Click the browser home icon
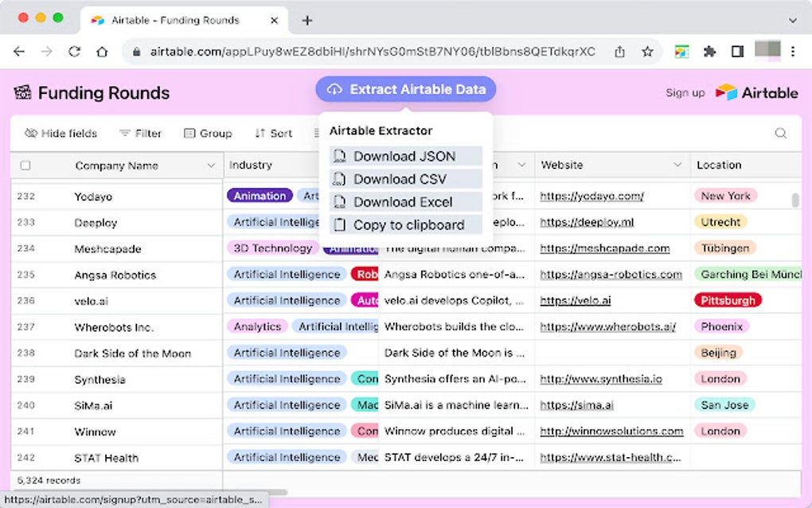Image resolution: width=812 pixels, height=508 pixels. pyautogui.click(x=102, y=52)
